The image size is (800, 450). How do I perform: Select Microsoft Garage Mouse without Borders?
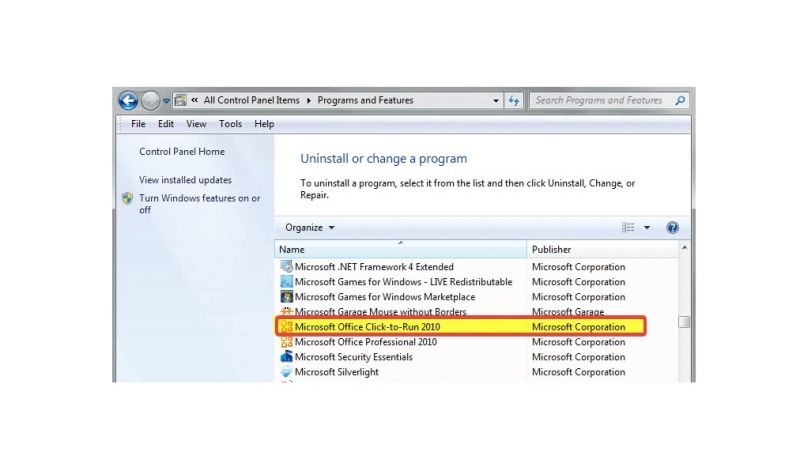[381, 312]
